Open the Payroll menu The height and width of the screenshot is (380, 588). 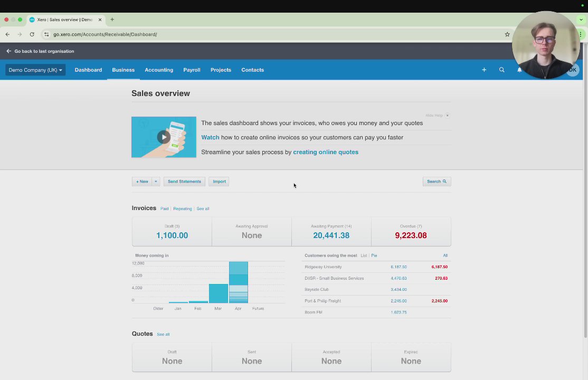coord(192,70)
